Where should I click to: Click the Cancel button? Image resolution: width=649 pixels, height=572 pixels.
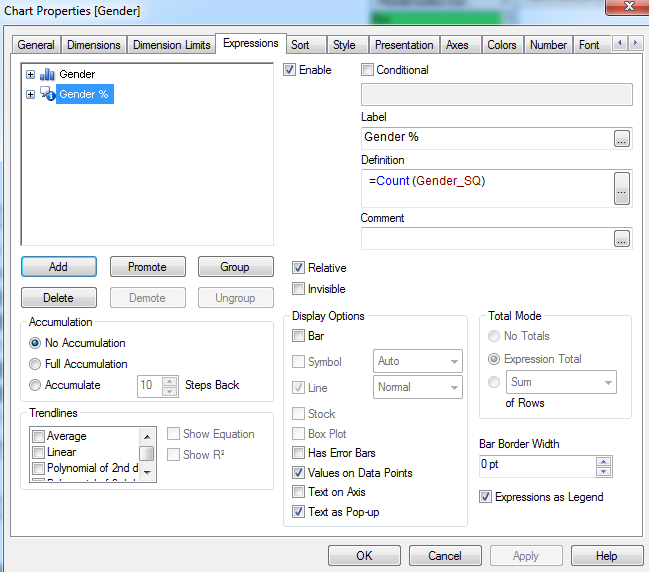pyautogui.click(x=445, y=555)
